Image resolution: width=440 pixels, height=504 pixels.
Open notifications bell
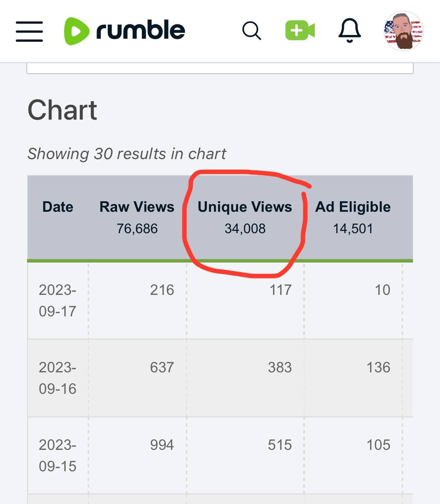tap(349, 30)
